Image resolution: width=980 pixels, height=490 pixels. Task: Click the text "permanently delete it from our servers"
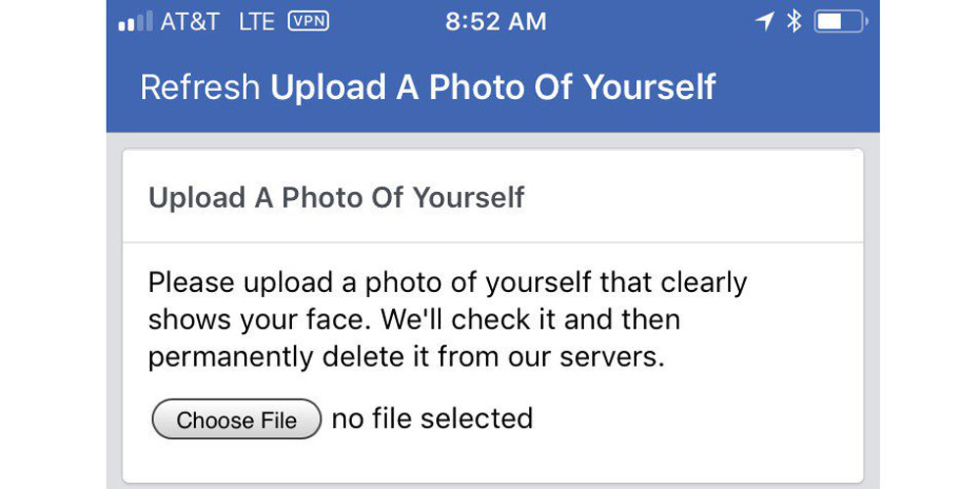click(x=406, y=357)
